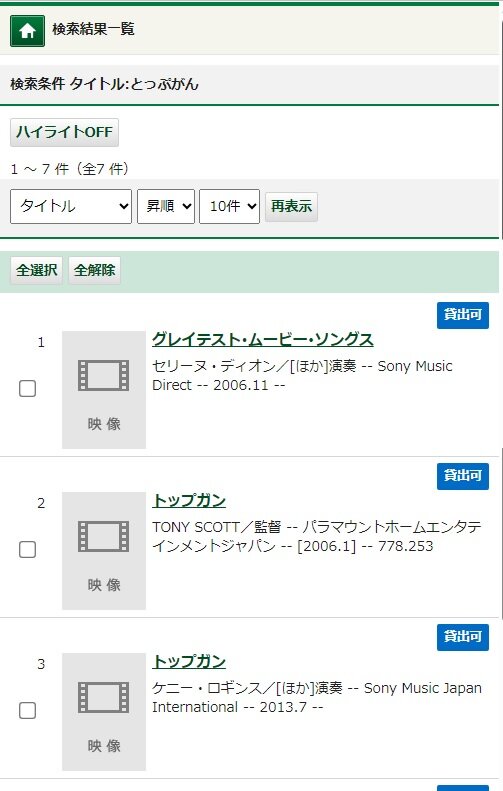The width and height of the screenshot is (503, 791).
Task: Open トップガン link by ケニー・ロギンス
Action: click(x=189, y=661)
